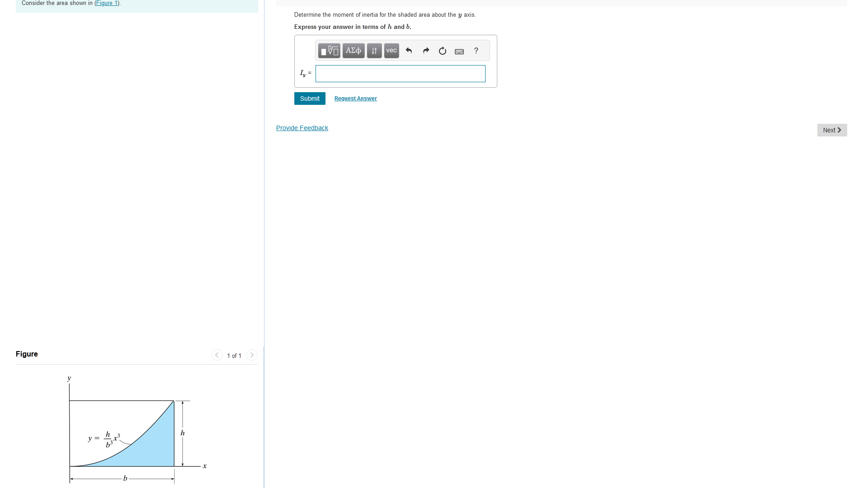Reset the answer with circular arrow
The height and width of the screenshot is (488, 868).
(x=442, y=51)
